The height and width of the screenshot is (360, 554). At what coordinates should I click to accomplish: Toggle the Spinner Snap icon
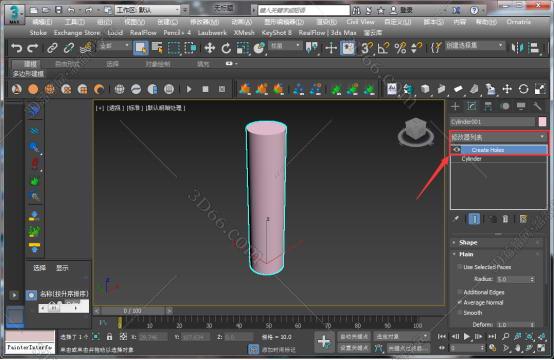(417, 48)
